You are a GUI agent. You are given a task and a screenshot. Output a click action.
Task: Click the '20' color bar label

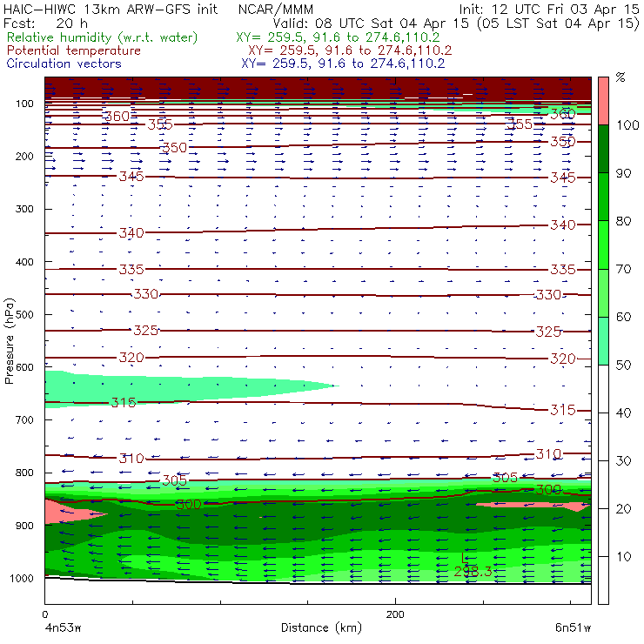[x=623, y=509]
